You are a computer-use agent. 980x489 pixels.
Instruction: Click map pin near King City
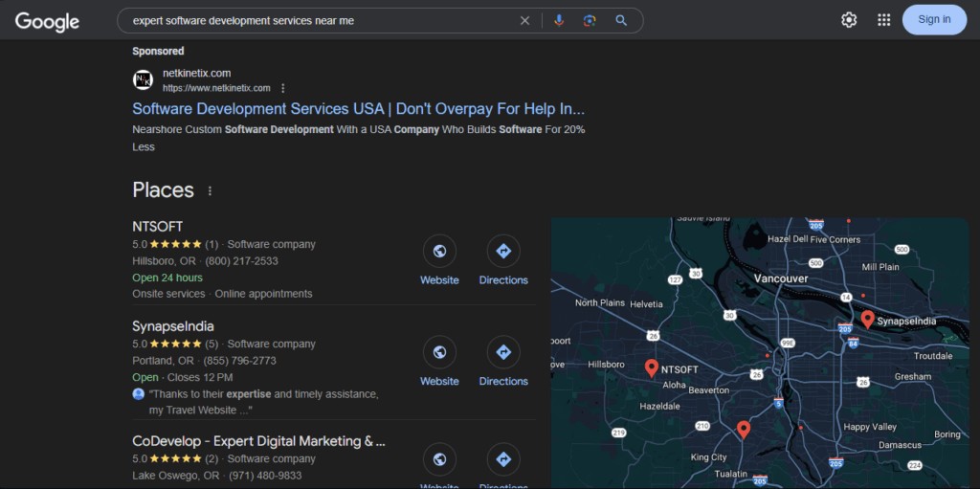tap(743, 430)
